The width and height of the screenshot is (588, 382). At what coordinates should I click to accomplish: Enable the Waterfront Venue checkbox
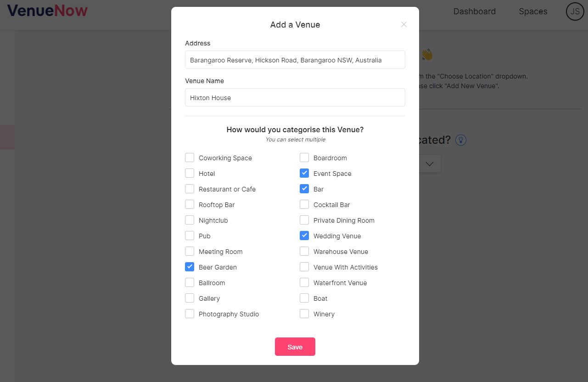[304, 282]
